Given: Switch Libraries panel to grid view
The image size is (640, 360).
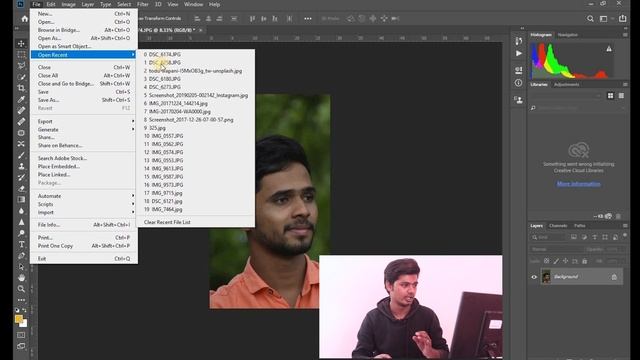Looking at the screenshot, I should 611,96.
